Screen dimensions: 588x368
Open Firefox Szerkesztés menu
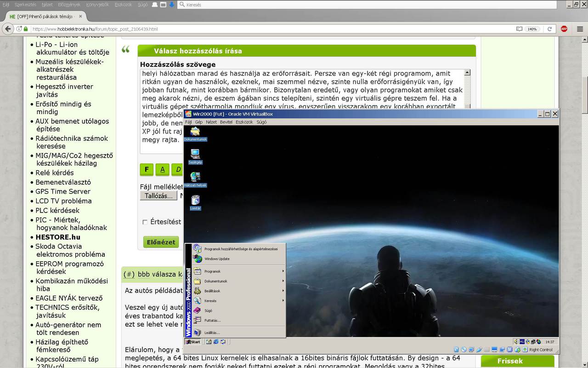(25, 5)
